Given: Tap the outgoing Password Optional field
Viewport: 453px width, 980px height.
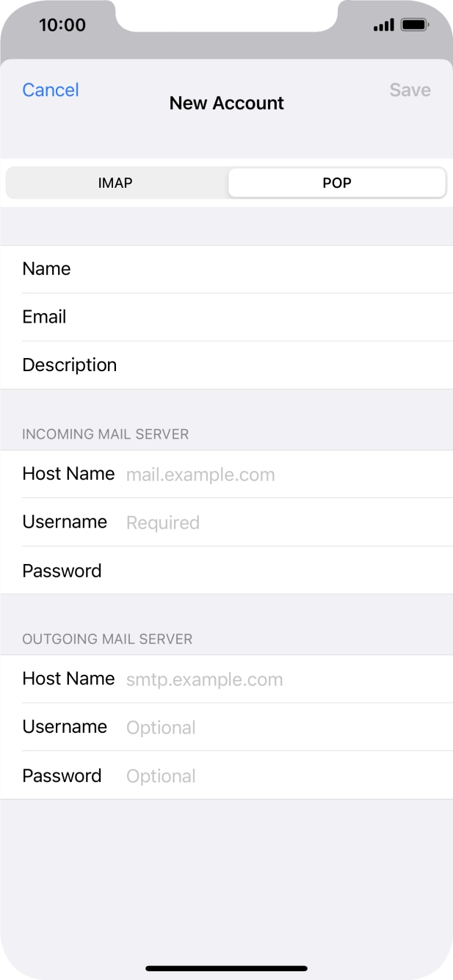Looking at the screenshot, I should 226,775.
